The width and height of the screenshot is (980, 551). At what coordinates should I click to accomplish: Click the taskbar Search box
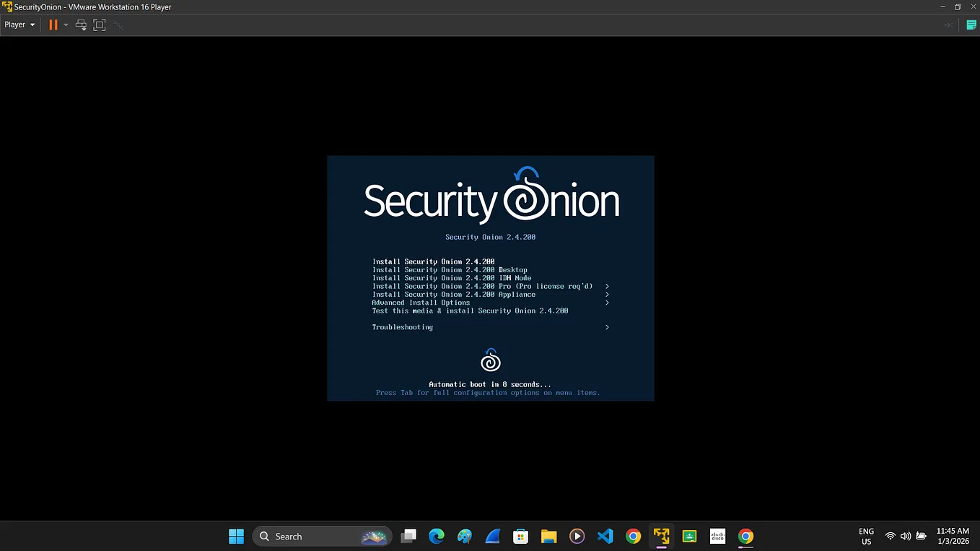[322, 537]
